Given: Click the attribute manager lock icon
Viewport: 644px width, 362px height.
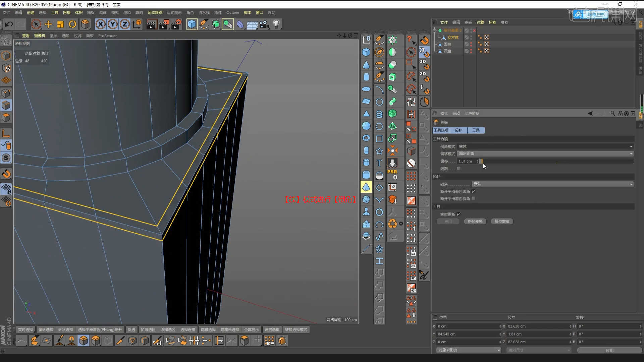Looking at the screenshot, I should (620, 114).
